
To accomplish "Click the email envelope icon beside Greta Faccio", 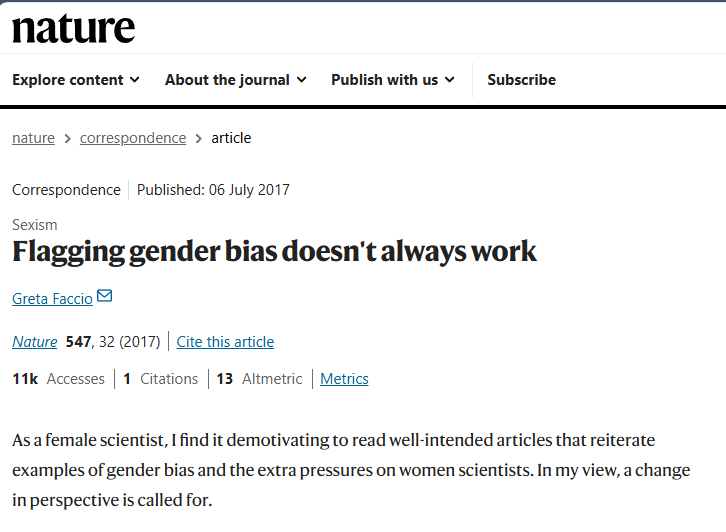I will click(105, 297).
